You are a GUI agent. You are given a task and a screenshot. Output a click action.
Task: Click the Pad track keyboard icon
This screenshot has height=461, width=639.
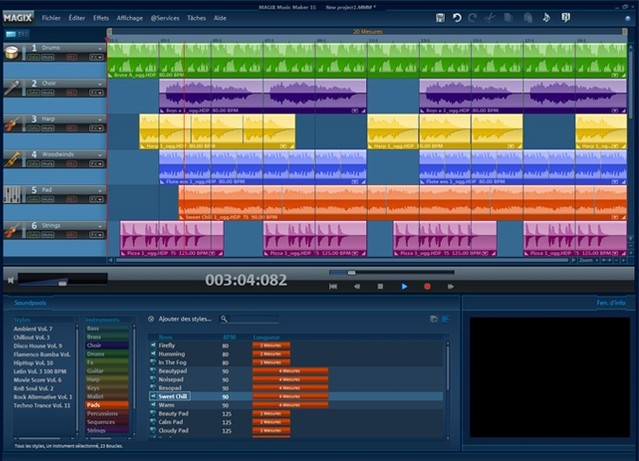pos(12,194)
